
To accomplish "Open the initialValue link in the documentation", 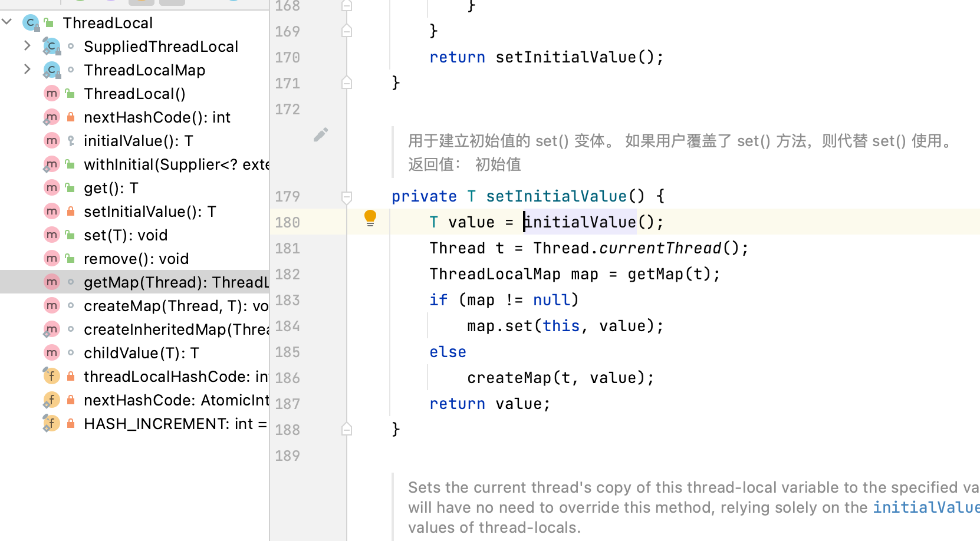I will point(925,507).
